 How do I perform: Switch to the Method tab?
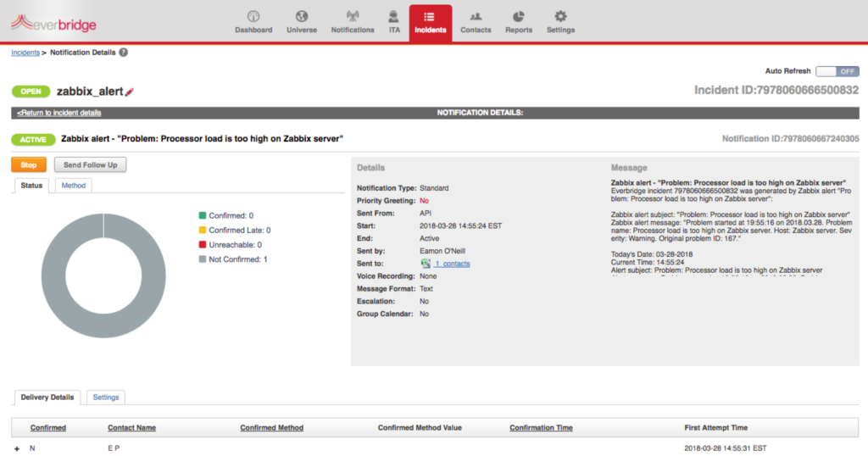click(x=73, y=186)
